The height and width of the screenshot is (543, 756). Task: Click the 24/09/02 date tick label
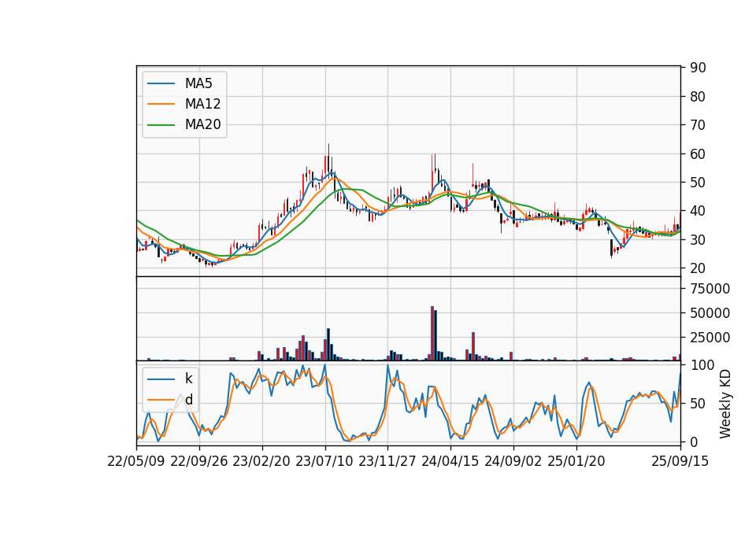click(x=513, y=461)
